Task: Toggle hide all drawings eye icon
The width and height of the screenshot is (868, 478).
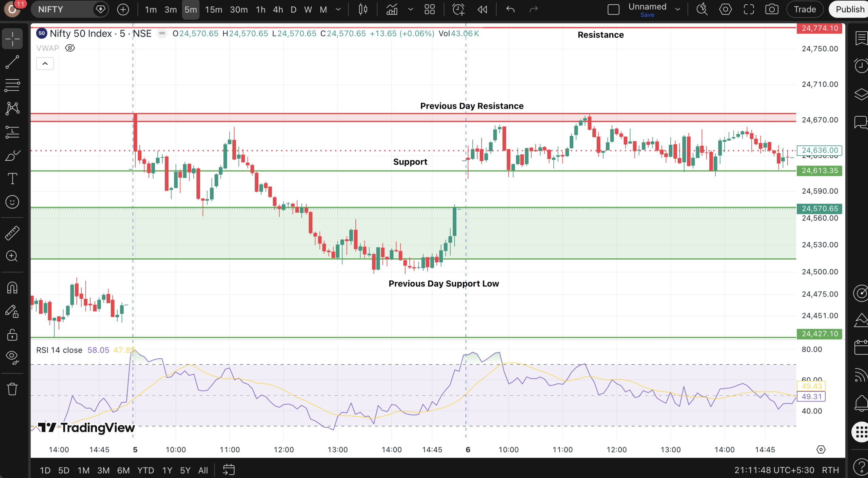Action: (x=13, y=357)
